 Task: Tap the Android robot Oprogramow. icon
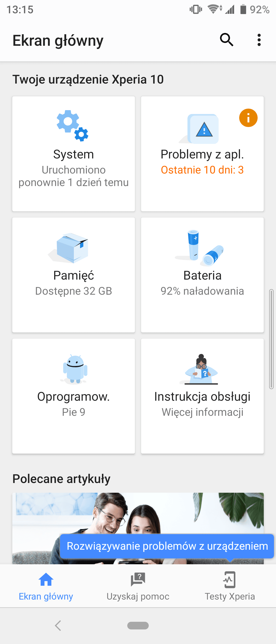pos(75,369)
